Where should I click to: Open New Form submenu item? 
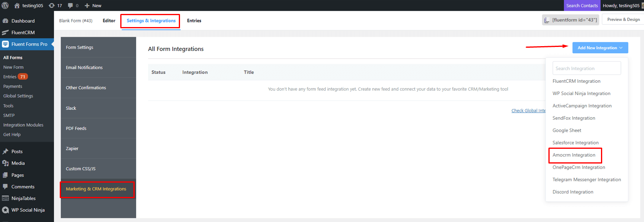pyautogui.click(x=13, y=67)
